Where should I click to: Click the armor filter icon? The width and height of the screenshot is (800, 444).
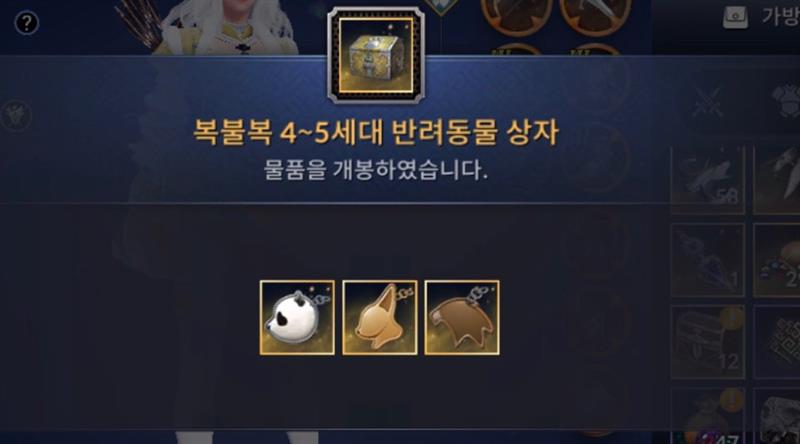point(786,101)
